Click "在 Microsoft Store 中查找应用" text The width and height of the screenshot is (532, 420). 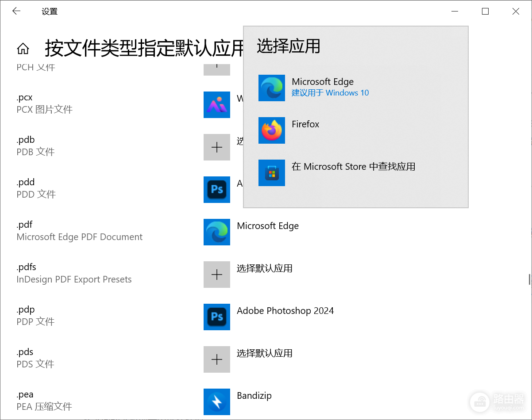tap(353, 167)
